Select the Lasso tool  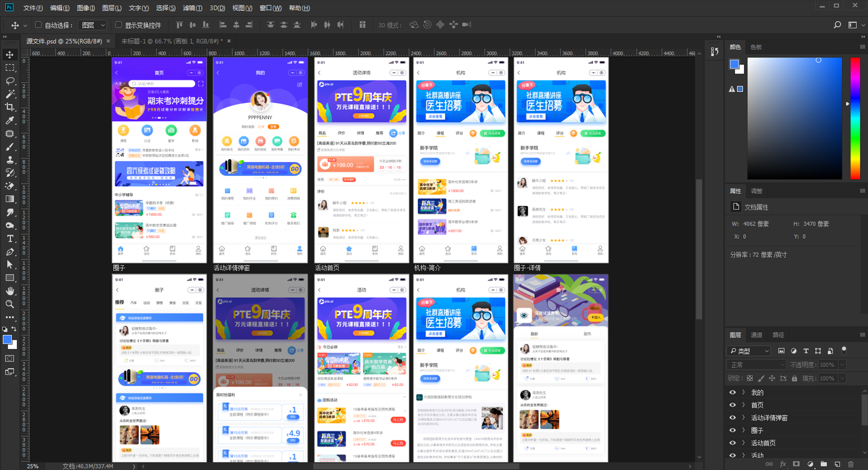point(9,81)
